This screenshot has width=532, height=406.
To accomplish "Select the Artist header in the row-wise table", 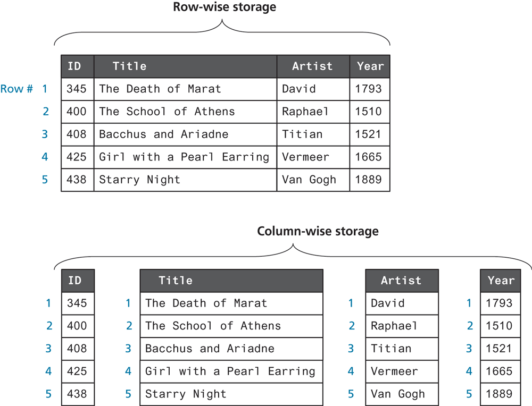I will (312, 66).
